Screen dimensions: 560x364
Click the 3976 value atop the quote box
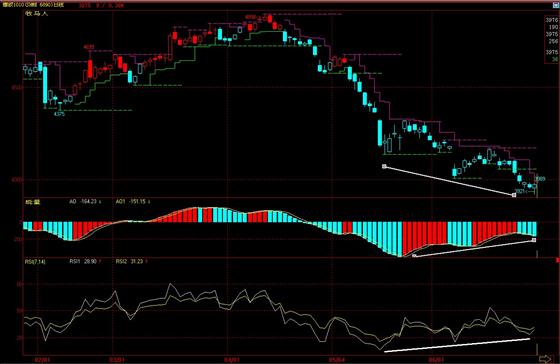coord(552,20)
